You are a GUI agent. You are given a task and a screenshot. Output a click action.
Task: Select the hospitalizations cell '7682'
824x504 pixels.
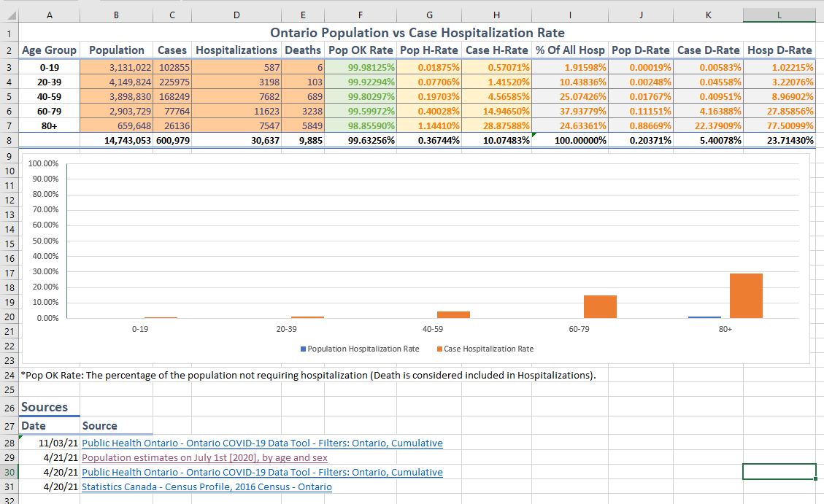(236, 96)
